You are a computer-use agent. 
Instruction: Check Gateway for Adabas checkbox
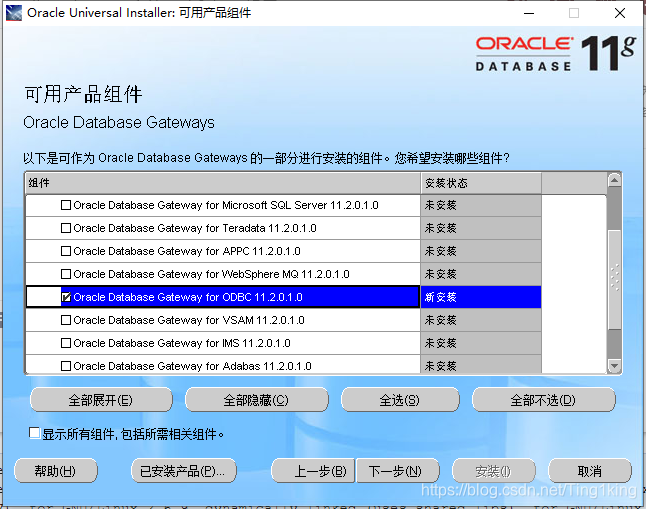[x=66, y=366]
